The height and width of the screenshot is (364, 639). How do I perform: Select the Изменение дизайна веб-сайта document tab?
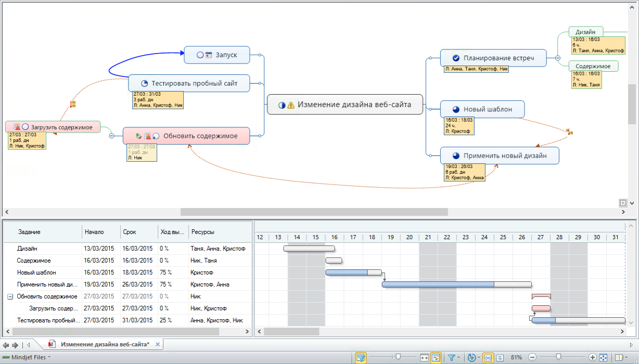click(105, 344)
